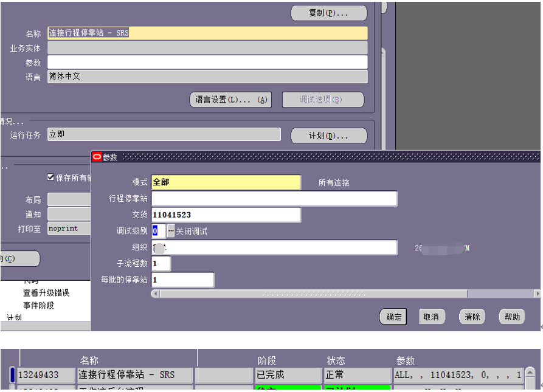This screenshot has width=543, height=392.
Task: Open help with the 帮助 button
Action: [512, 317]
